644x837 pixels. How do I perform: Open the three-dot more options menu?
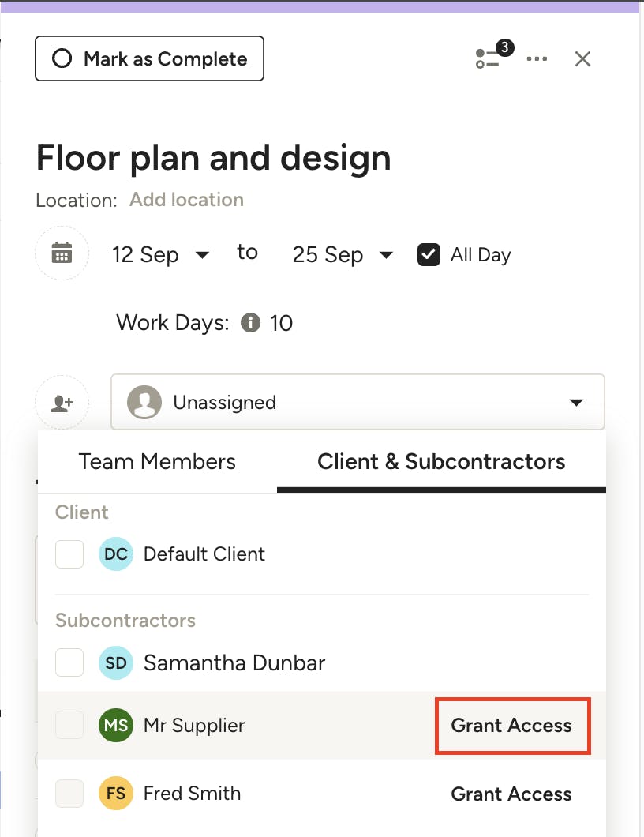pos(537,59)
